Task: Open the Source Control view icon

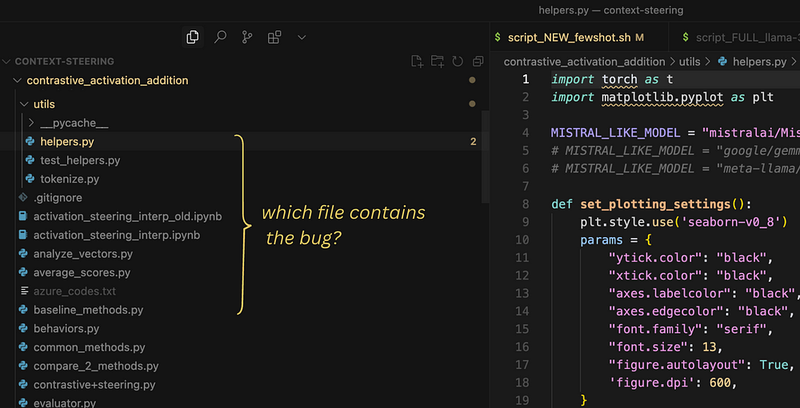Action: point(247,37)
